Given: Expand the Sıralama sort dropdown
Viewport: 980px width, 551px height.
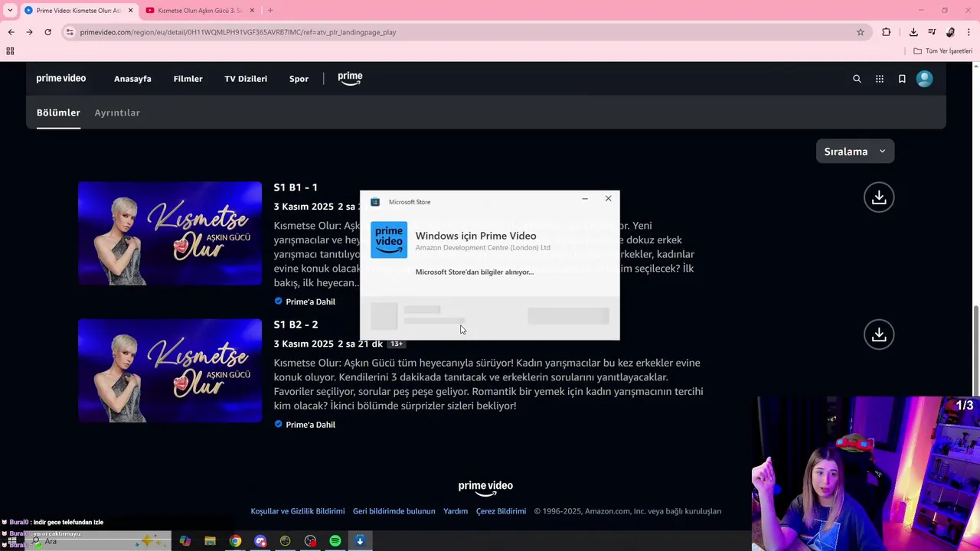Looking at the screenshot, I should pos(855,152).
